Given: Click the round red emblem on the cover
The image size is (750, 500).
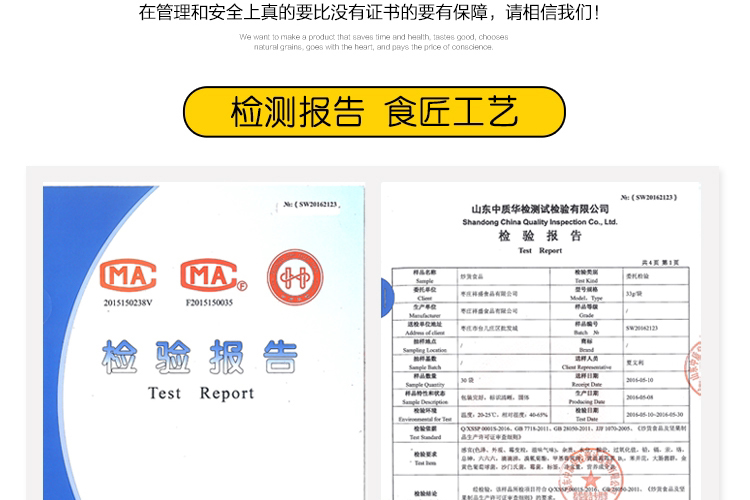Looking at the screenshot, I should 295,277.
